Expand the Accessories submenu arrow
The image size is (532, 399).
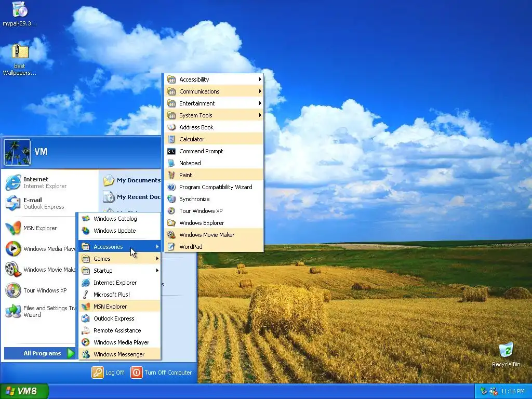tap(157, 247)
